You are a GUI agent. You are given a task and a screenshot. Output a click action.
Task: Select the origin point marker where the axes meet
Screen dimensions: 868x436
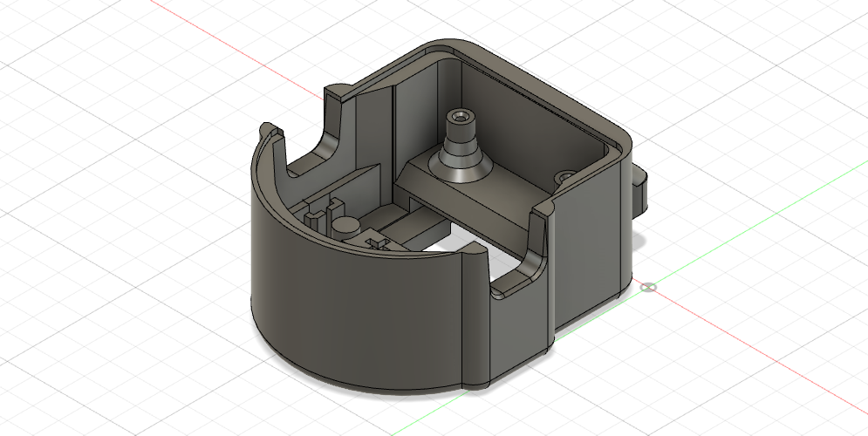(x=649, y=287)
